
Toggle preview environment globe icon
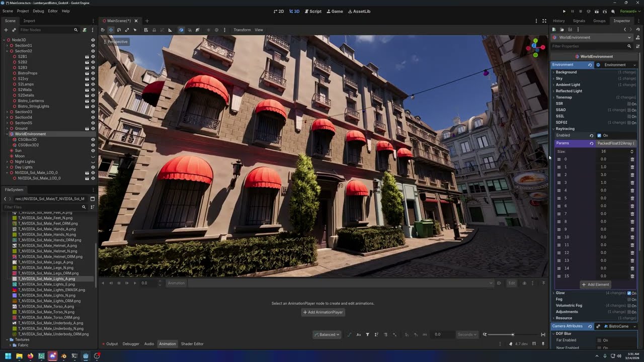tap(216, 30)
